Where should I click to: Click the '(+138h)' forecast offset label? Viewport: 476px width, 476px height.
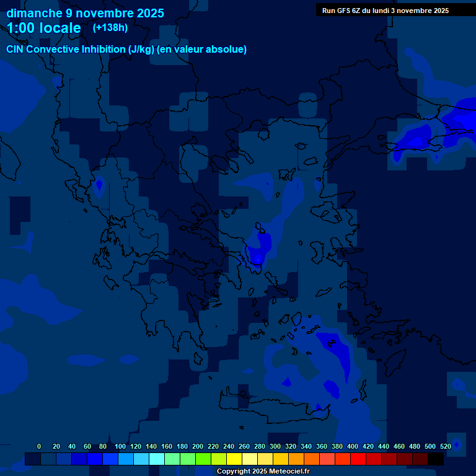point(110,28)
